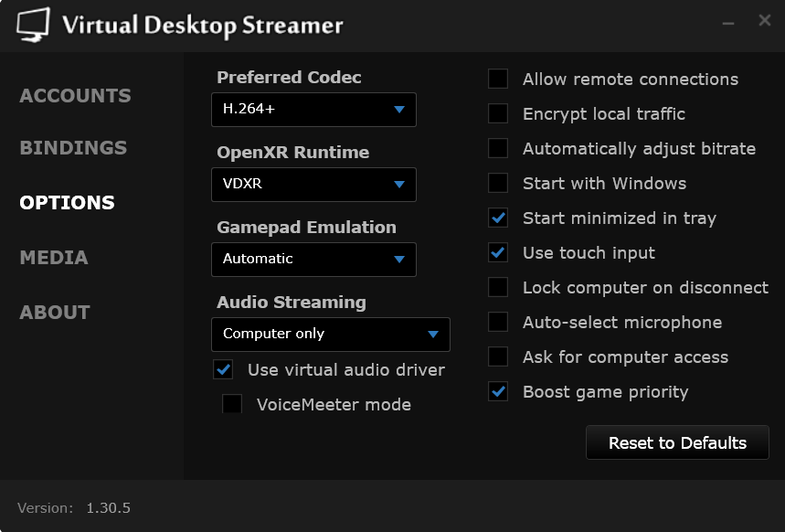The height and width of the screenshot is (532, 785).
Task: Open the Preferred Codec dropdown
Action: click(313, 110)
